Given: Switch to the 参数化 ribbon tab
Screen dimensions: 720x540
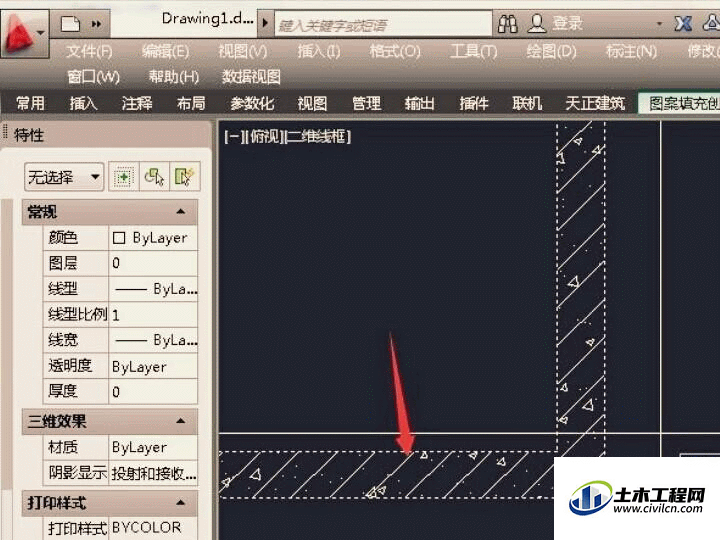Looking at the screenshot, I should click(x=252, y=103).
